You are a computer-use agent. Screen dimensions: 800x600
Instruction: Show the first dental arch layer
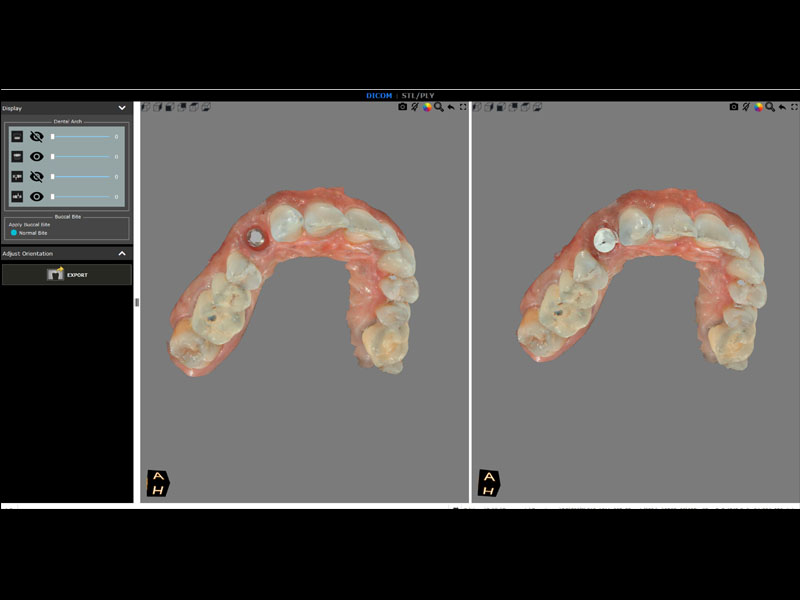tap(36, 136)
